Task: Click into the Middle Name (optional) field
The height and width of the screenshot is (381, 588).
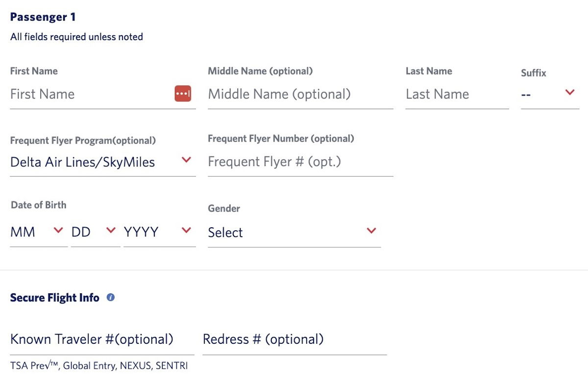Action: point(300,95)
